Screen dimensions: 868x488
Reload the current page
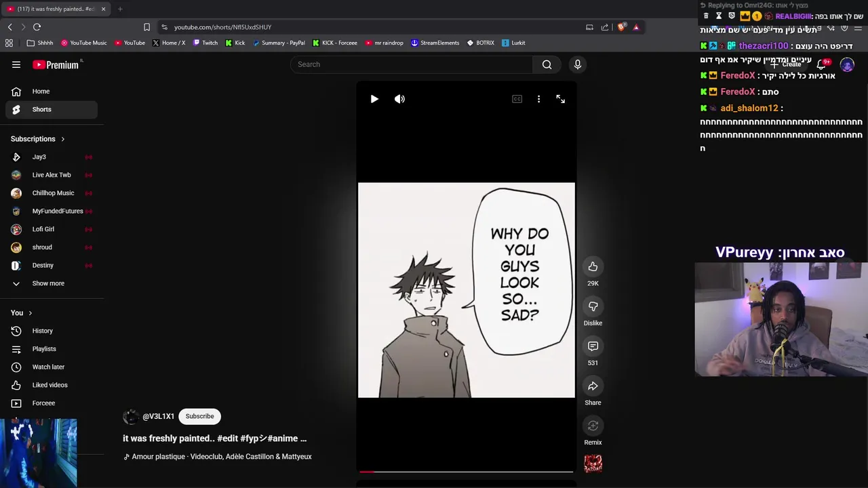[37, 27]
